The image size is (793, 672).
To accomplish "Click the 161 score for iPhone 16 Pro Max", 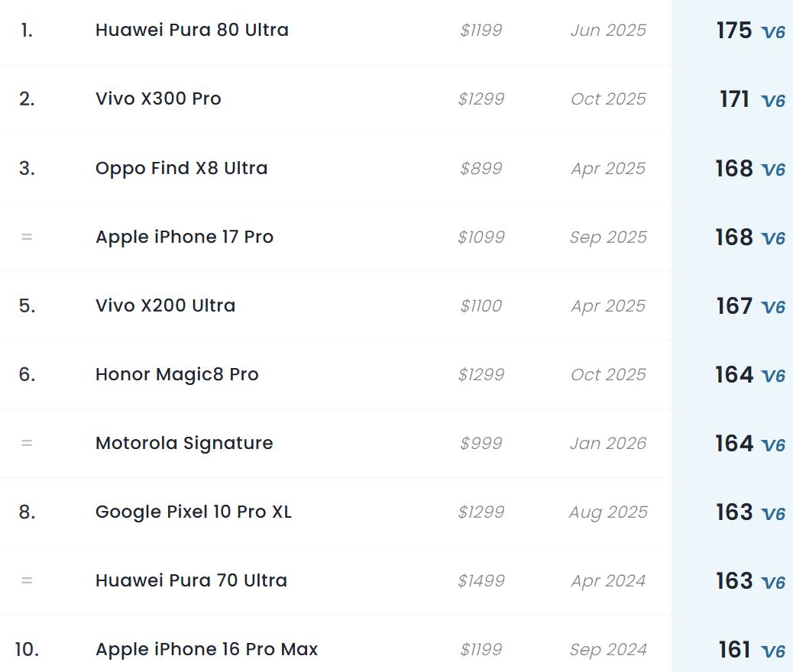I will pos(734,649).
